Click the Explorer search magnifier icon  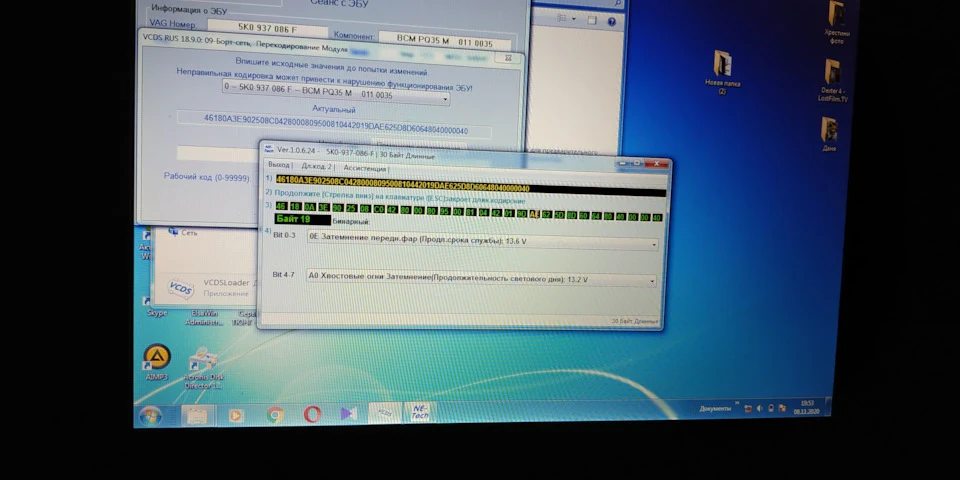pyautogui.click(x=618, y=4)
